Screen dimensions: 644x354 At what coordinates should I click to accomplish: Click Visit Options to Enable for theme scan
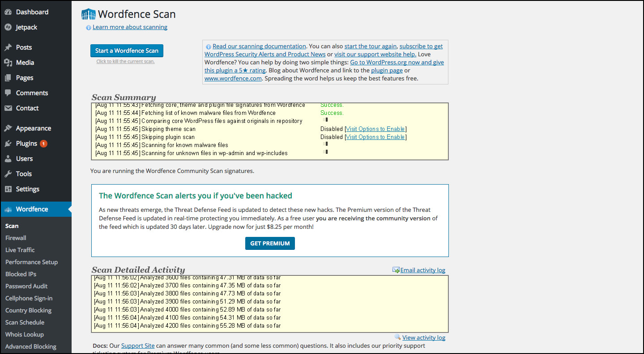[375, 129]
